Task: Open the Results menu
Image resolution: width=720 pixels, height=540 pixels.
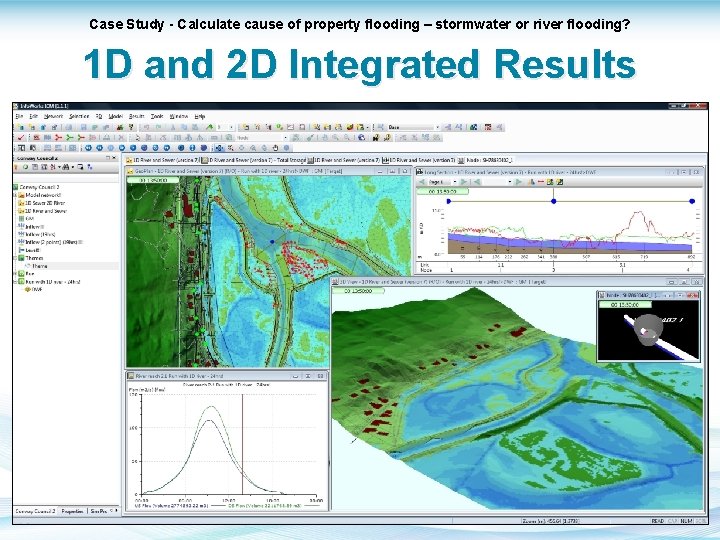Action: (x=136, y=116)
